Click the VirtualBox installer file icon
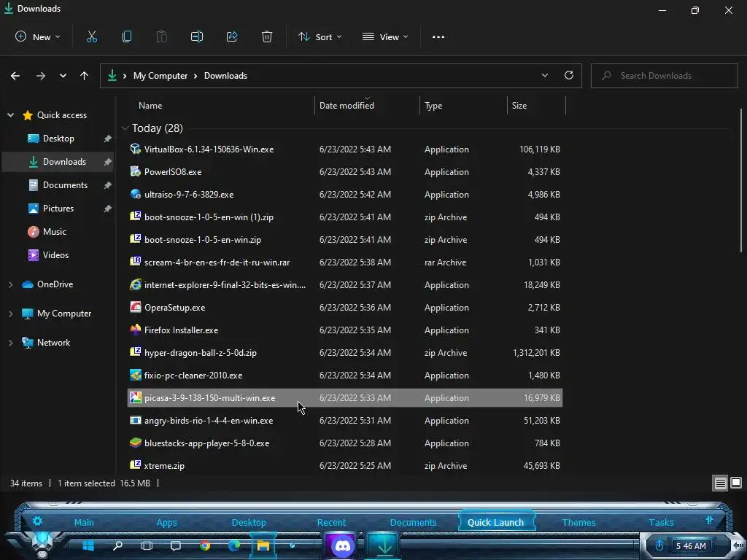The height and width of the screenshot is (560, 747). click(x=135, y=149)
